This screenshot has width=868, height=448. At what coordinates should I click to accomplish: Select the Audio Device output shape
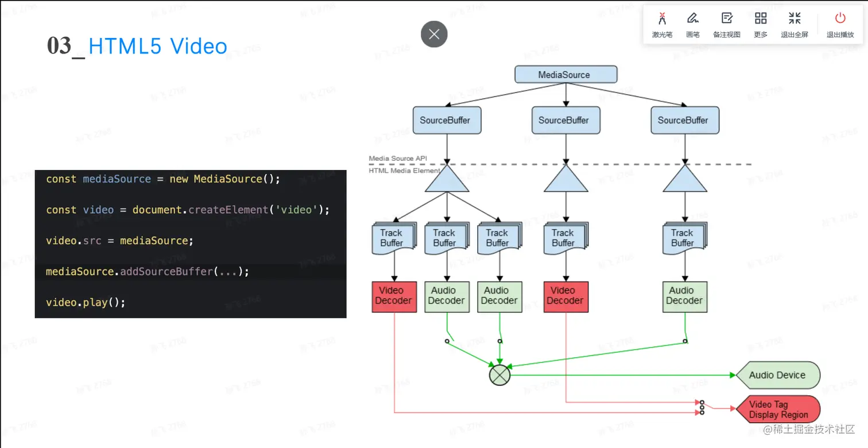pyautogui.click(x=777, y=375)
